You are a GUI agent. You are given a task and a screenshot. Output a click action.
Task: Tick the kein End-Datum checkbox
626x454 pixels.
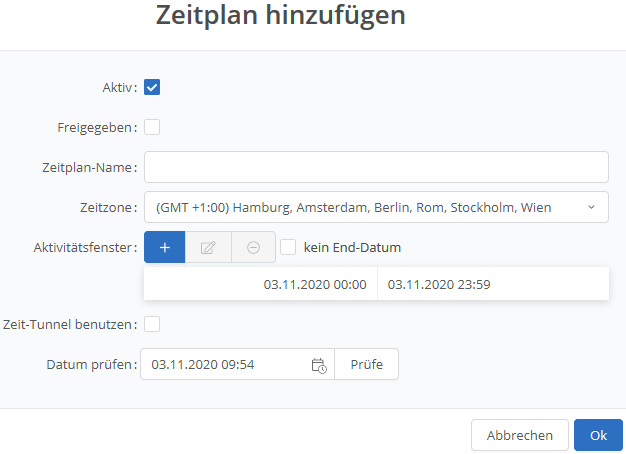pyautogui.click(x=288, y=247)
